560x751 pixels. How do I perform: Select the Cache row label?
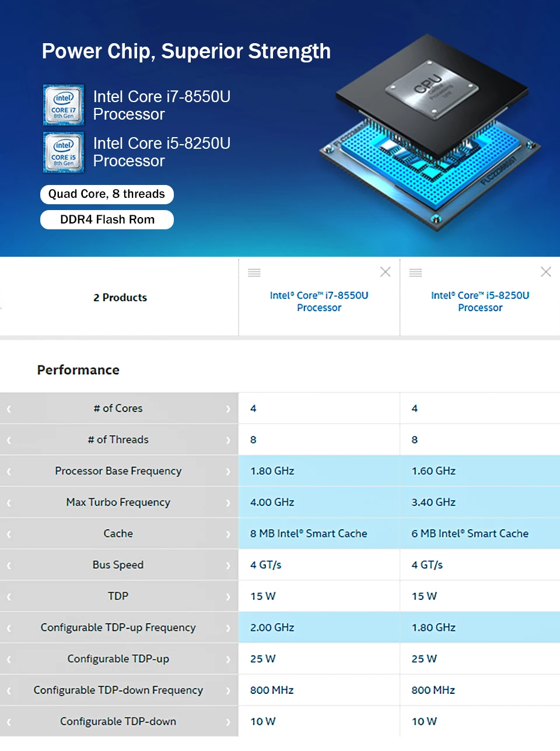tap(118, 533)
